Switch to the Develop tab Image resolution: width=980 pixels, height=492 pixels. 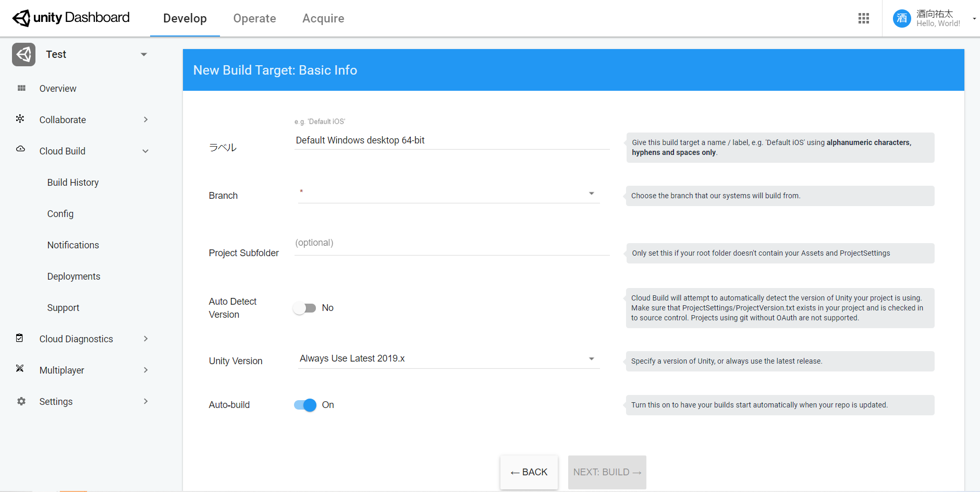click(185, 18)
